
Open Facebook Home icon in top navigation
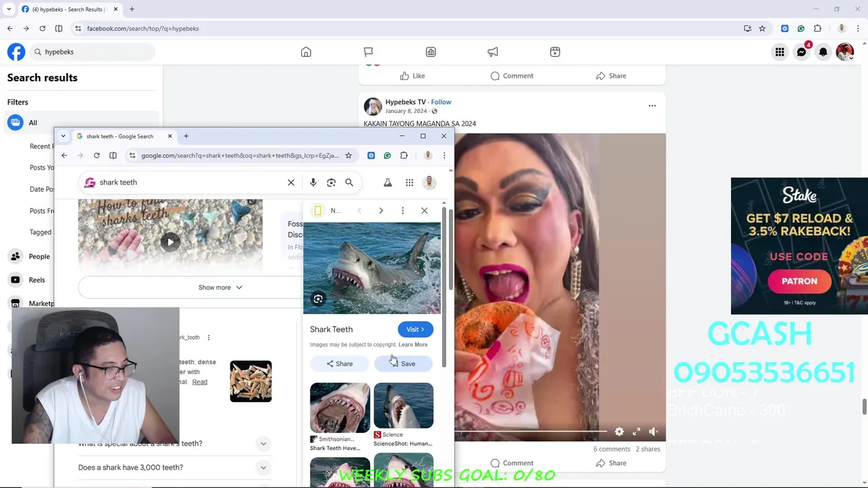(x=306, y=52)
